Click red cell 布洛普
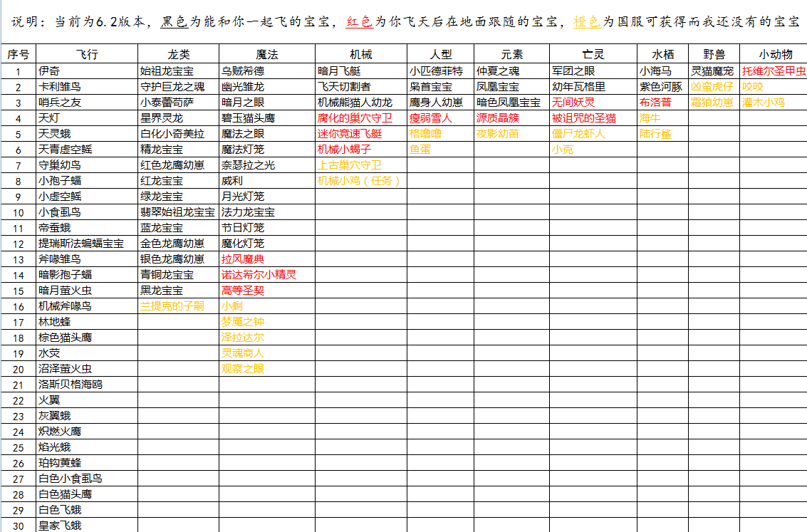This screenshot has width=807, height=532. [x=663, y=103]
